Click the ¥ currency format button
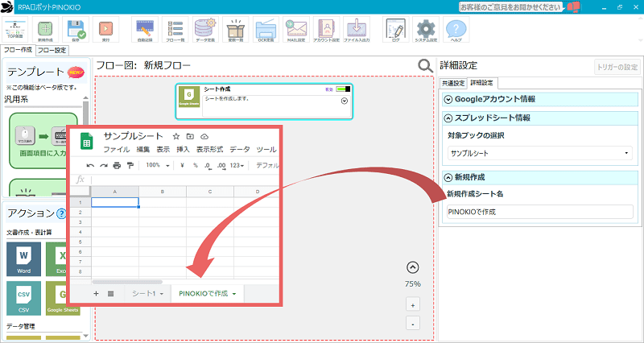644x343 pixels. point(182,165)
